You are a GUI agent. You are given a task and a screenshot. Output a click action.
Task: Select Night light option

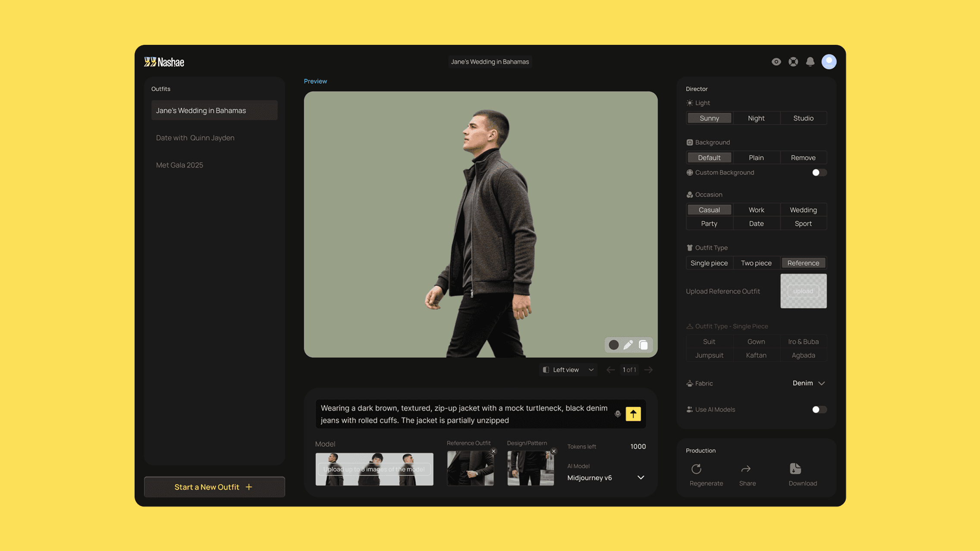[756, 118]
